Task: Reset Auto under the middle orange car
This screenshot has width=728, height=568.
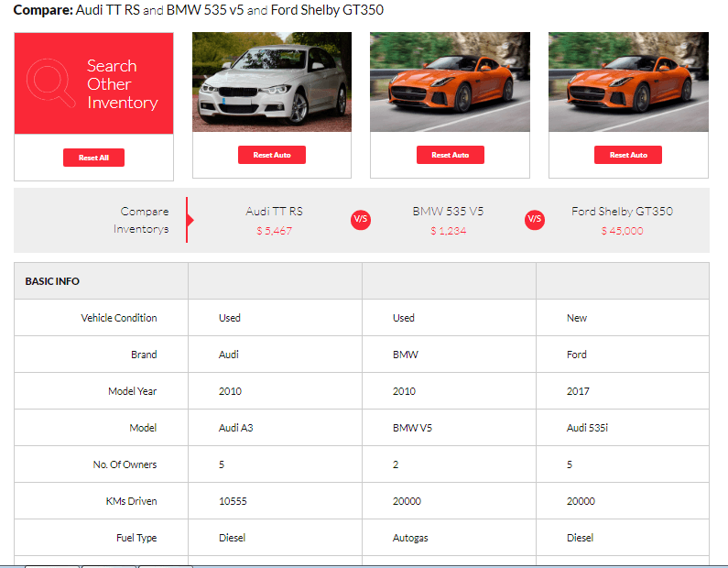Action: pos(450,155)
